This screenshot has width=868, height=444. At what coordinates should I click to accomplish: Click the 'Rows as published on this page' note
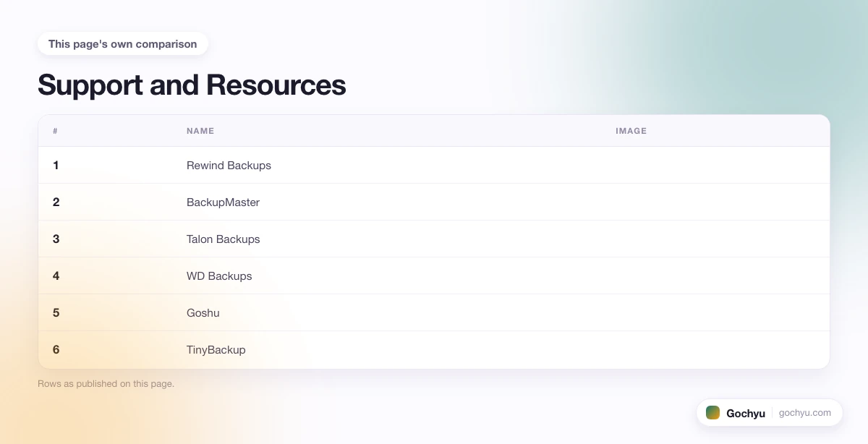point(106,384)
